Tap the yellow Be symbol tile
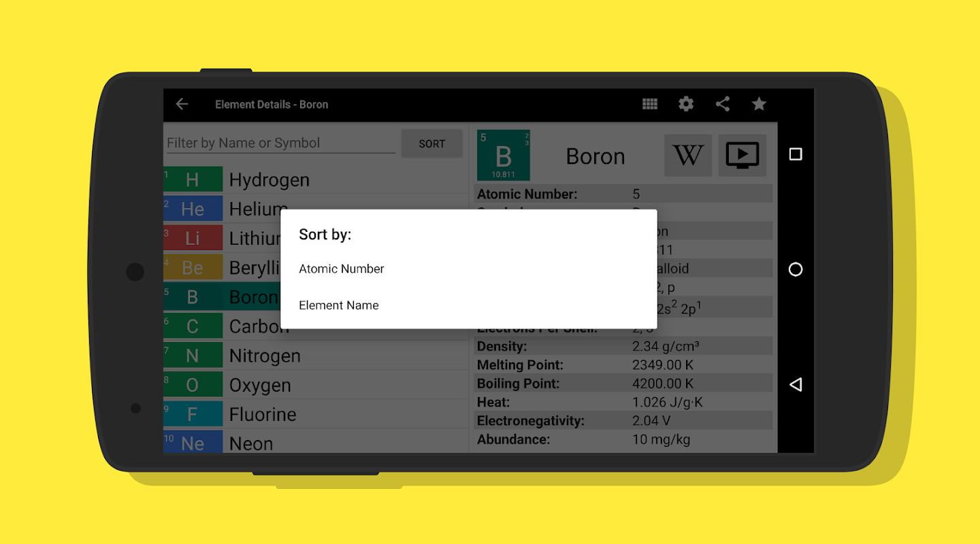This screenshot has width=980, height=544. pyautogui.click(x=193, y=267)
